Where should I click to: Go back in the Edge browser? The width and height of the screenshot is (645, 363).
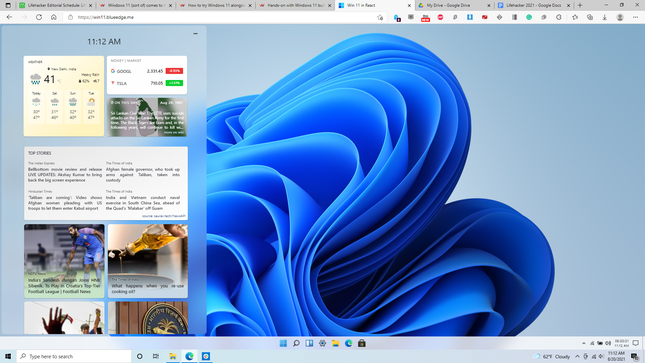[x=9, y=17]
